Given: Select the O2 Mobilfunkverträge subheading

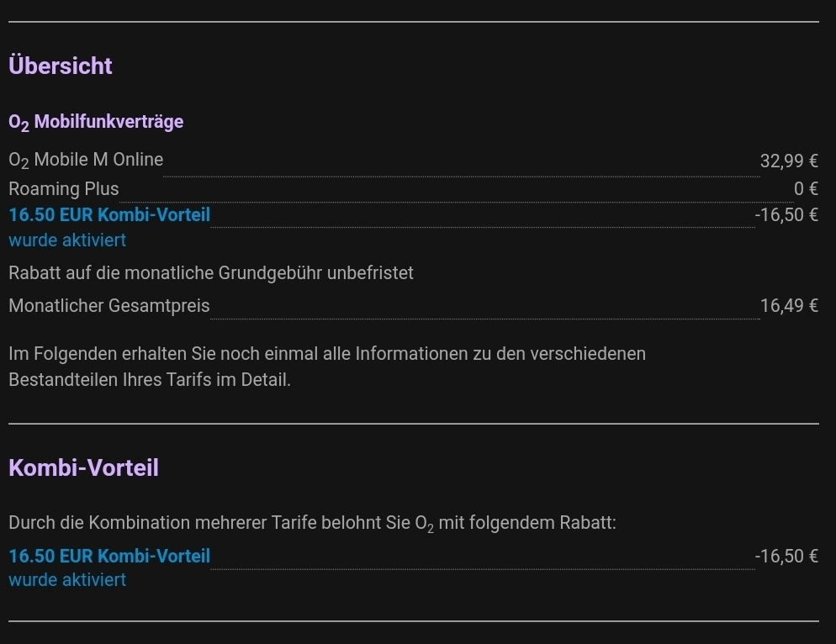Looking at the screenshot, I should click(96, 122).
